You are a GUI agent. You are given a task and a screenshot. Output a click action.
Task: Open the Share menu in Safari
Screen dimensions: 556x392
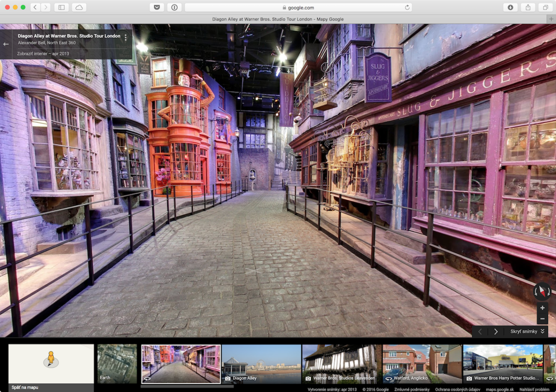pos(528,7)
